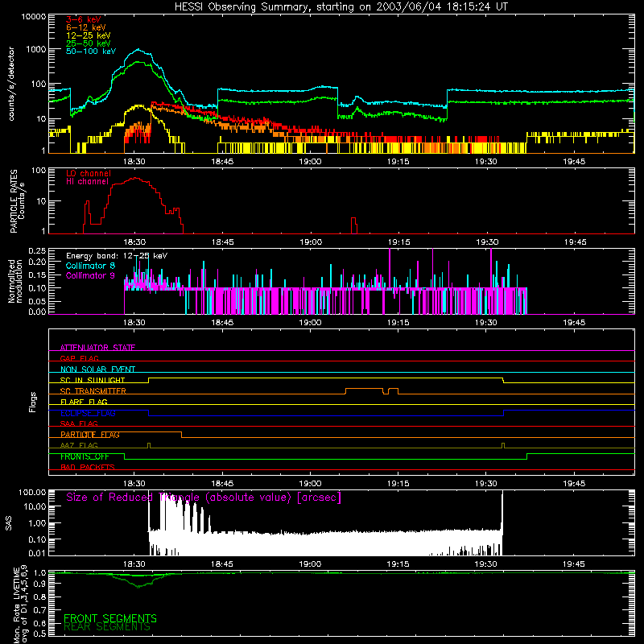644x644 pixels.
Task: Click the FLARE FLAG label
Action: click(84, 402)
